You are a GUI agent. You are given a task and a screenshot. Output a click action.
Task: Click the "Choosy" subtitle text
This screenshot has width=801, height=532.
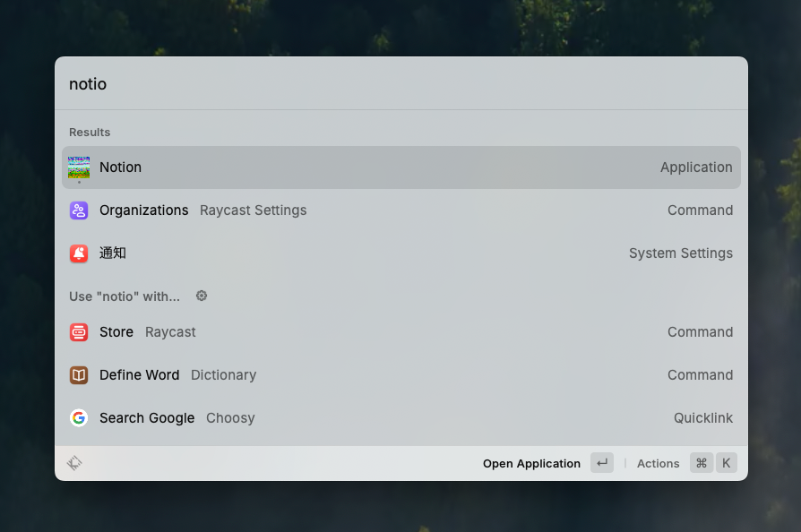[x=230, y=418]
